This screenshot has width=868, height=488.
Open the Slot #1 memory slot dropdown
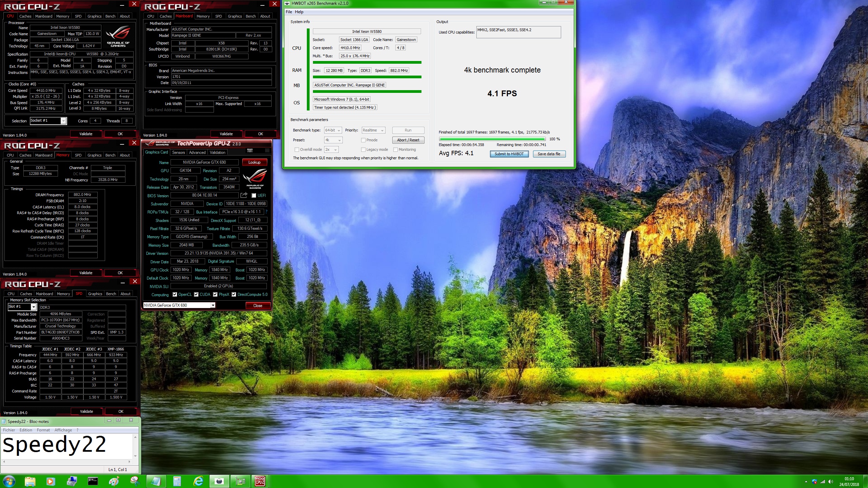click(22, 307)
